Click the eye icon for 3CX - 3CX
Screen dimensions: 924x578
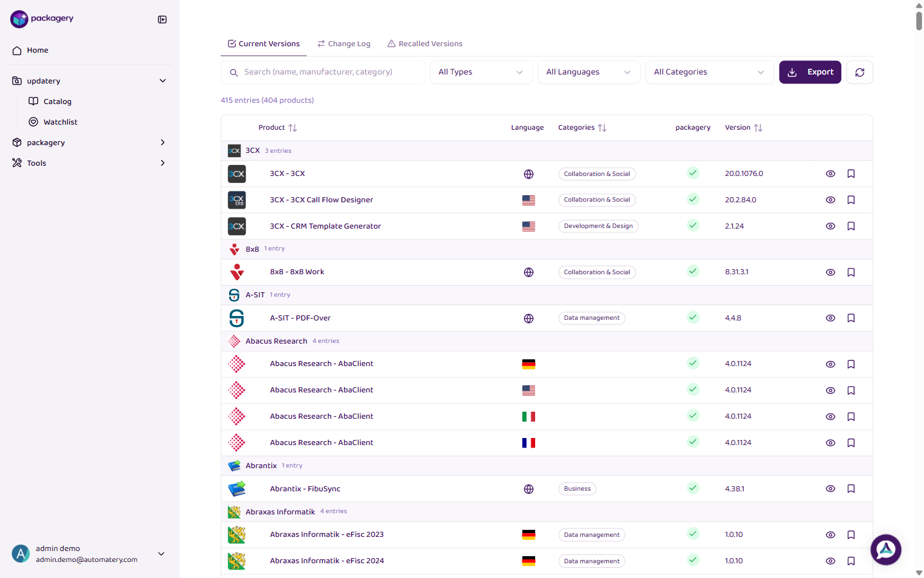click(830, 174)
